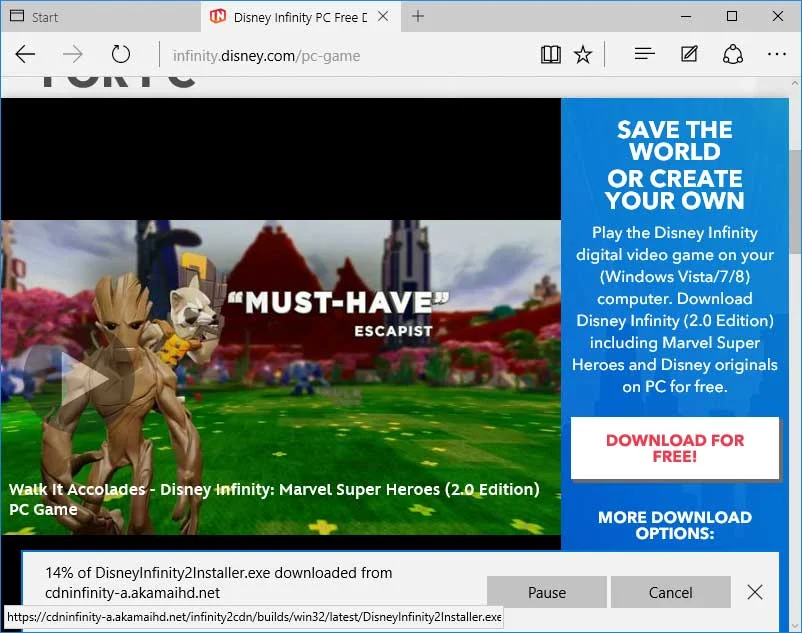Screen dimensions: 802x633
Task: Cancel the installer download
Action: click(x=671, y=592)
